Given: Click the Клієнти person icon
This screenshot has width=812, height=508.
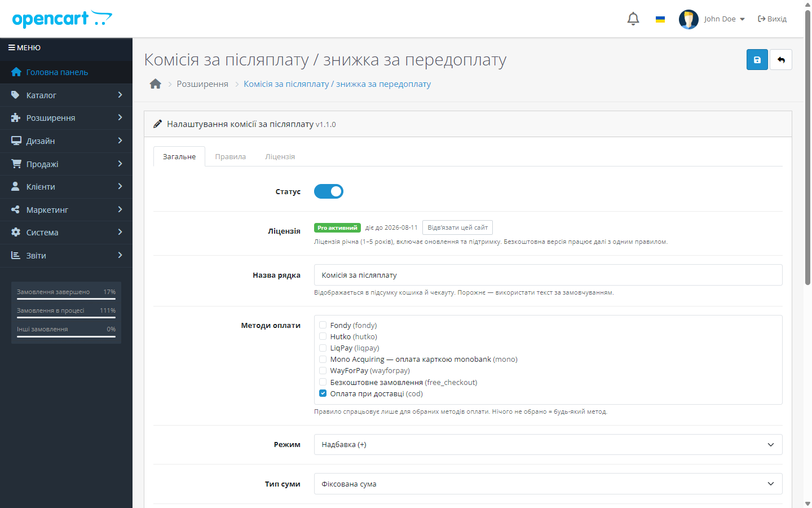Looking at the screenshot, I should coord(16,187).
